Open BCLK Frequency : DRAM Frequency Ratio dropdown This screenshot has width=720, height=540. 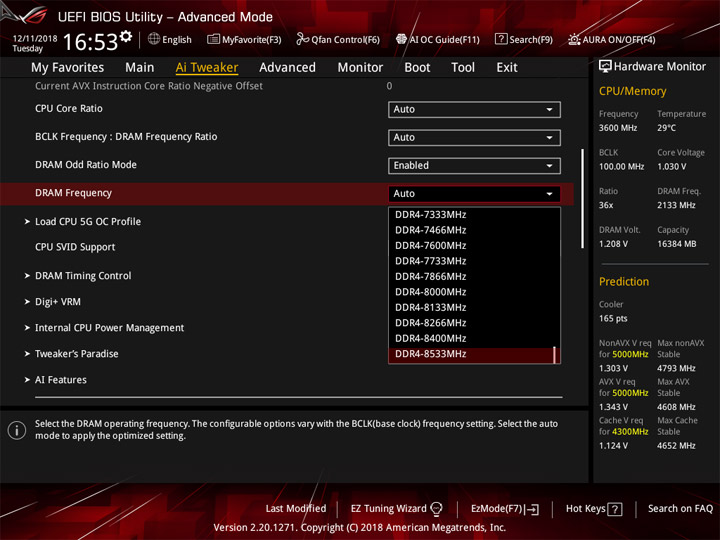coord(474,138)
